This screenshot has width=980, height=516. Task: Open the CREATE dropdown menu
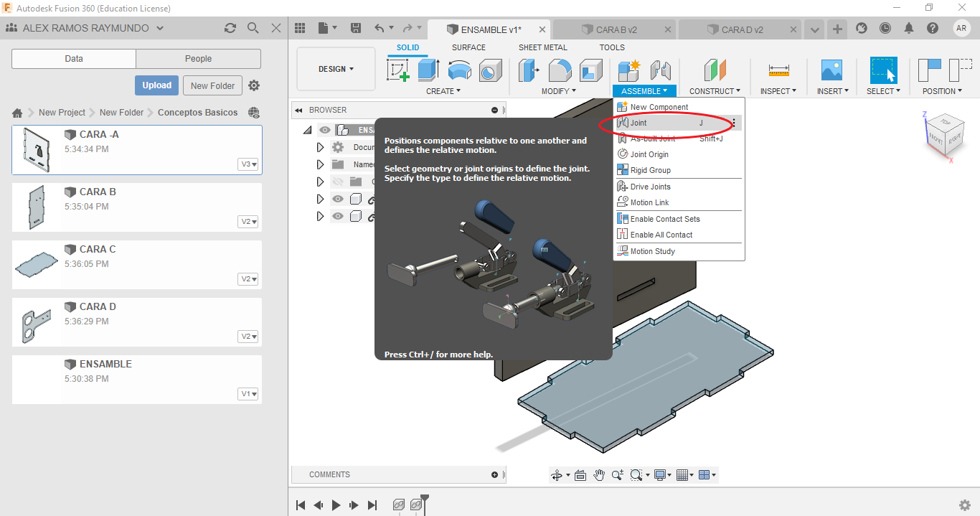(x=443, y=91)
